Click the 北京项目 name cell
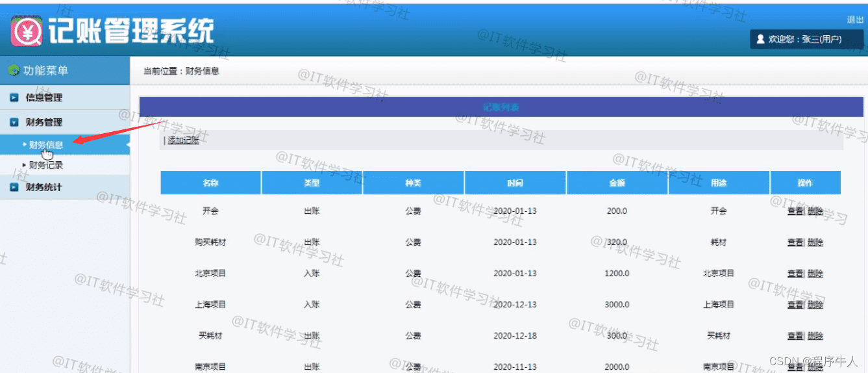 click(x=210, y=274)
